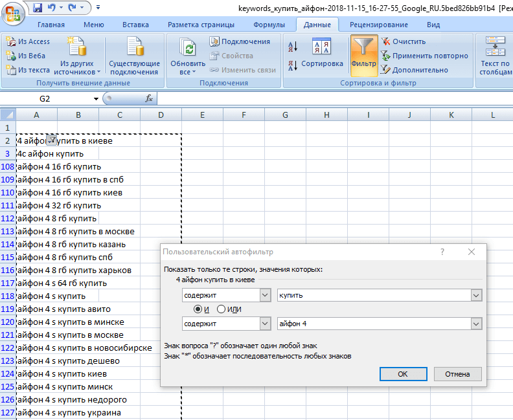Expand the 'купить' value dropdown
Image resolution: width=513 pixels, height=420 pixels.
click(476, 295)
